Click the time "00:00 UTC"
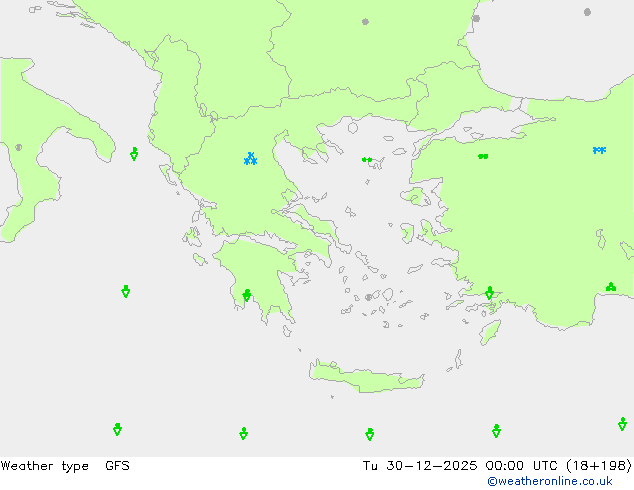The image size is (634, 490). tap(522, 466)
